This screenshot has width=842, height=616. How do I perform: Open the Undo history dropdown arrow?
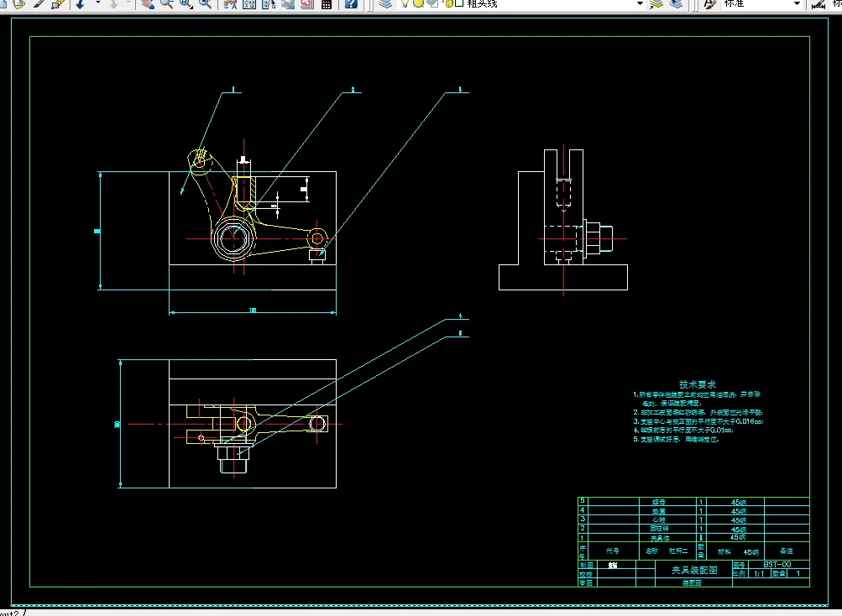[97, 3]
